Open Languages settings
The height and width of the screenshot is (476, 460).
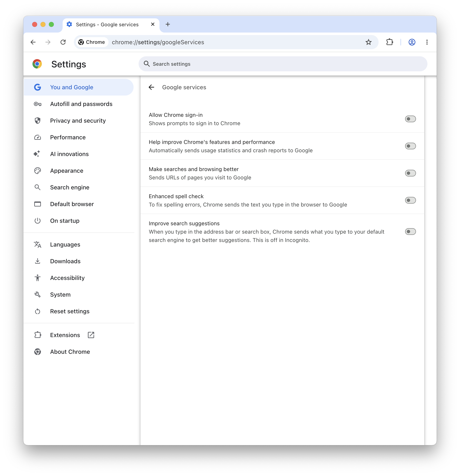[78, 244]
